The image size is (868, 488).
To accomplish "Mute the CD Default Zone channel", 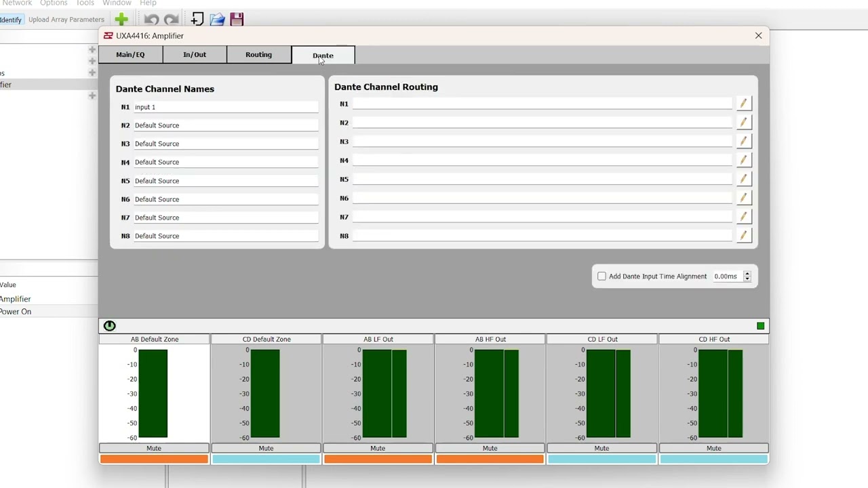I will (266, 448).
